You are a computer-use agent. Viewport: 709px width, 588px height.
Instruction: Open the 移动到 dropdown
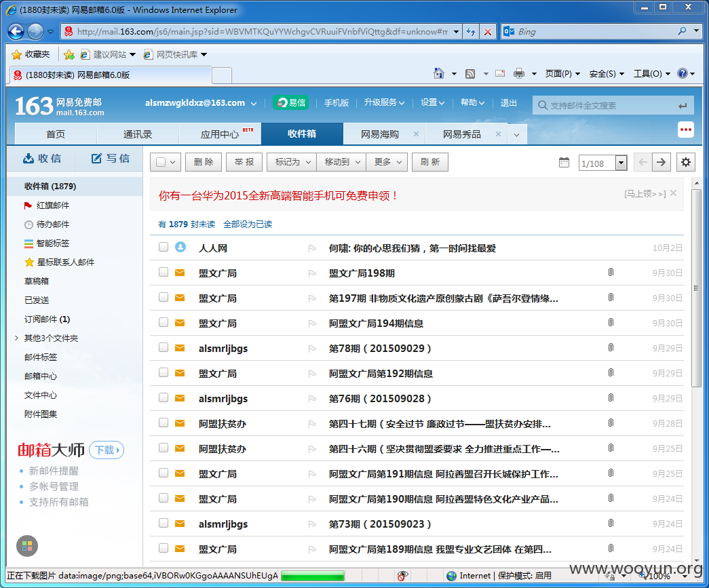point(341,162)
